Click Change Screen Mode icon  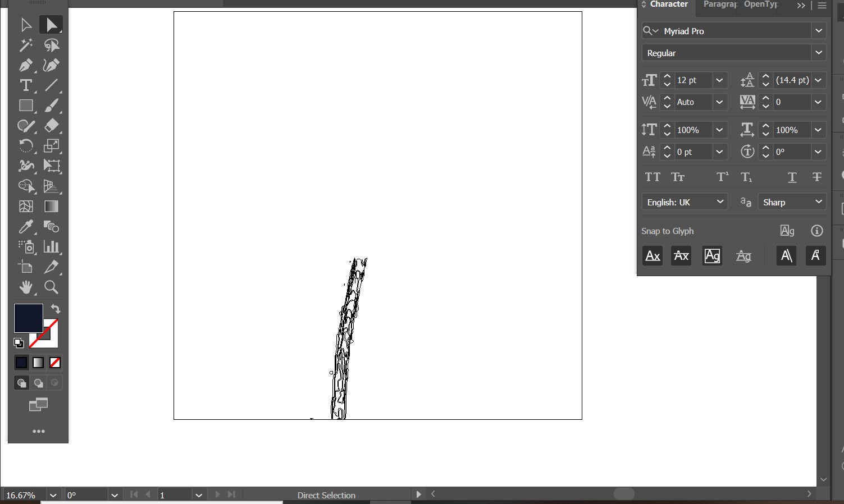[x=38, y=405]
